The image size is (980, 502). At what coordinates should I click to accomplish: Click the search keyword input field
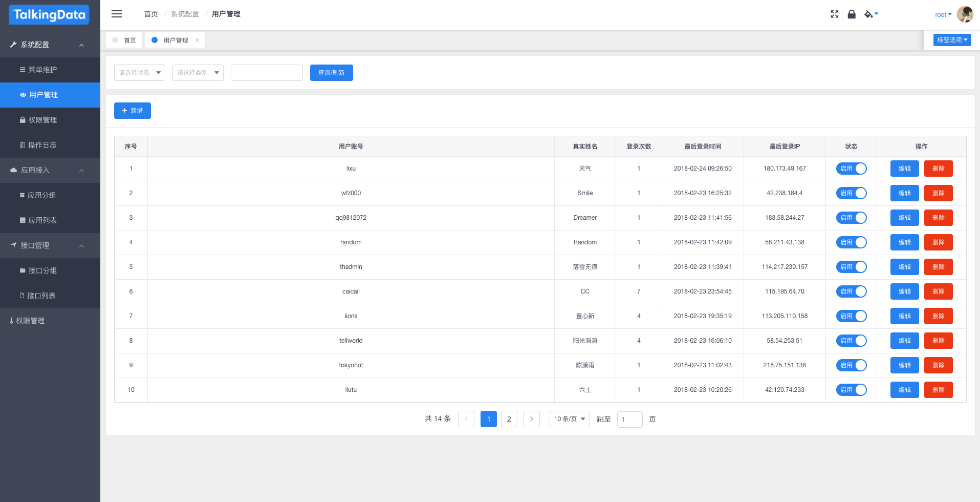coord(267,73)
